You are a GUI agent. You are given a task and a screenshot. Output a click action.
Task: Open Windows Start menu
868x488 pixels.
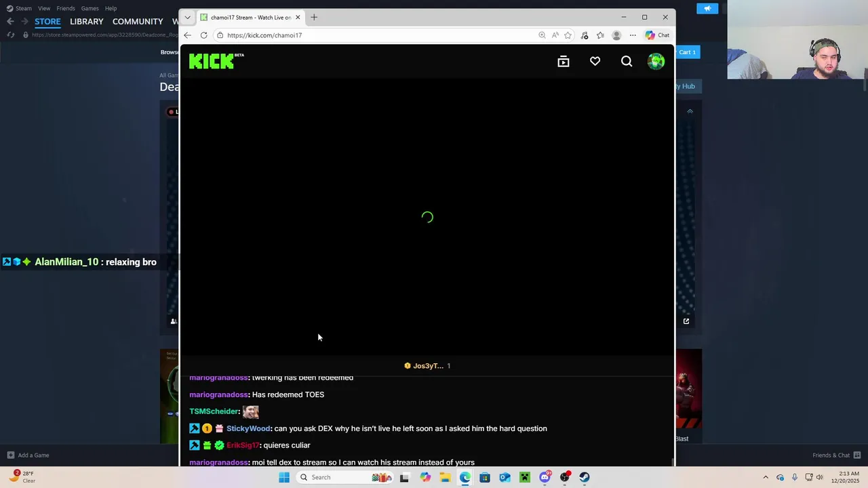(284, 477)
